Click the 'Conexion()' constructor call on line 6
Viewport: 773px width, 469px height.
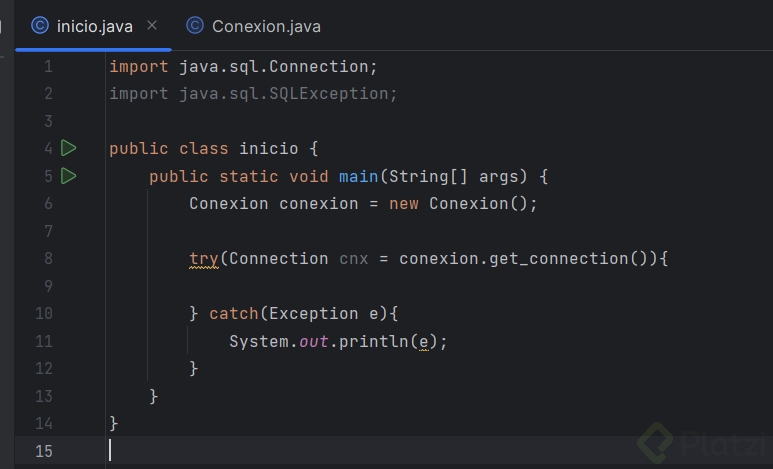pyautogui.click(x=478, y=204)
